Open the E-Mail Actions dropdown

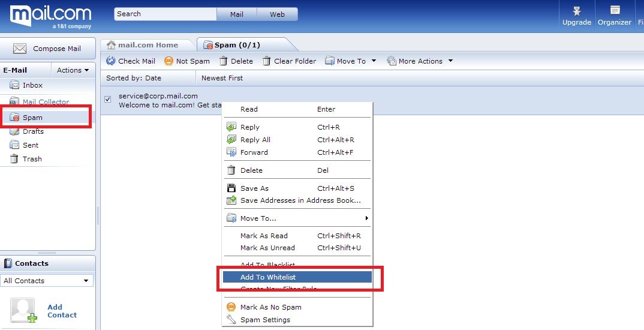(73, 70)
